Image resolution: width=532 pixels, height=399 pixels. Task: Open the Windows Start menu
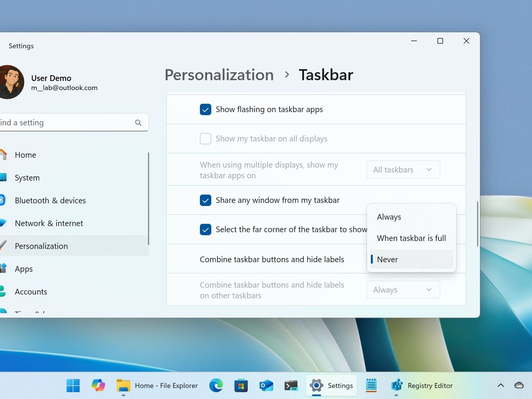point(73,385)
